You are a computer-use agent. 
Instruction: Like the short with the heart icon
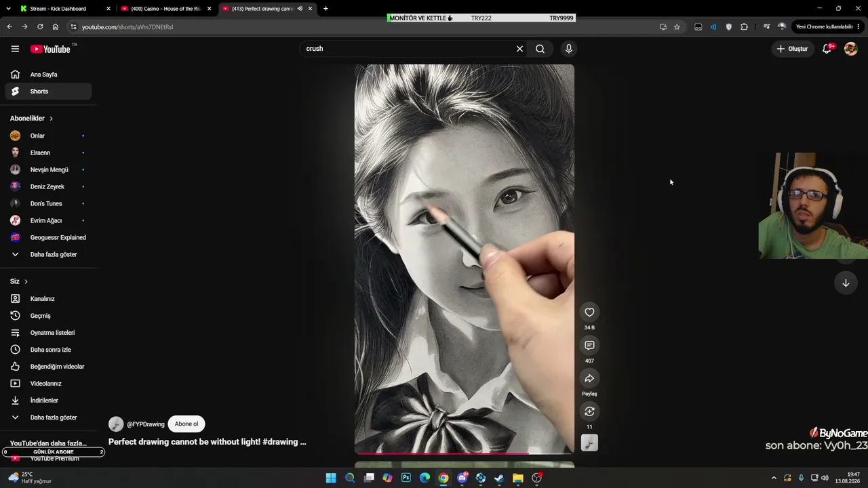coord(589,312)
